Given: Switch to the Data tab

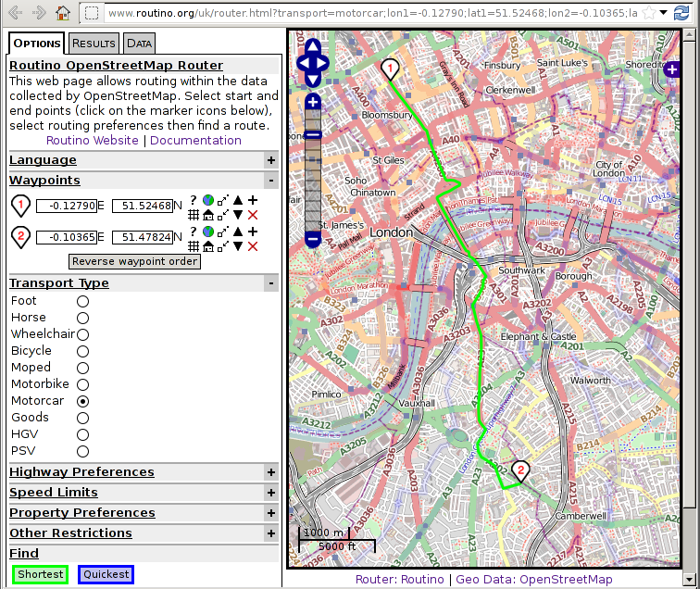Looking at the screenshot, I should 139,44.
